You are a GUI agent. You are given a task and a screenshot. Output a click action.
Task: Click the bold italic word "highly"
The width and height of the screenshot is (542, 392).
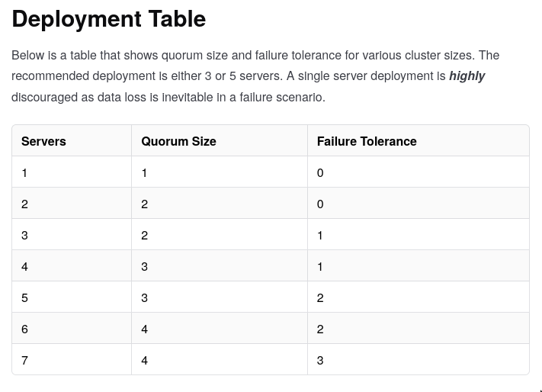click(x=467, y=76)
